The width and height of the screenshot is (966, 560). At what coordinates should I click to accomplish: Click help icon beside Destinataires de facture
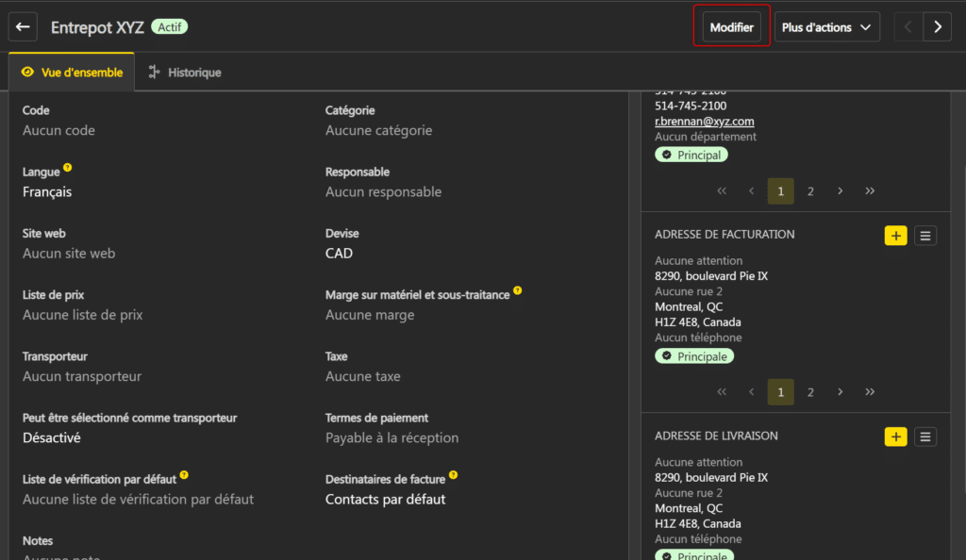click(x=454, y=475)
